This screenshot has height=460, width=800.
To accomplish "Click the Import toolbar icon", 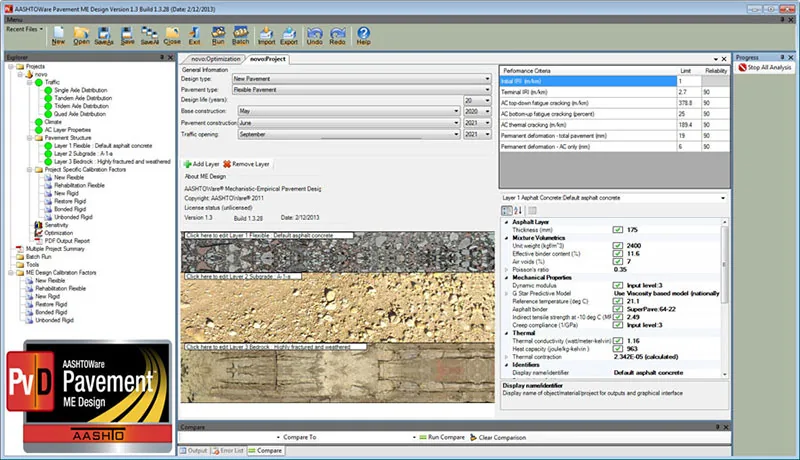I will (x=266, y=36).
